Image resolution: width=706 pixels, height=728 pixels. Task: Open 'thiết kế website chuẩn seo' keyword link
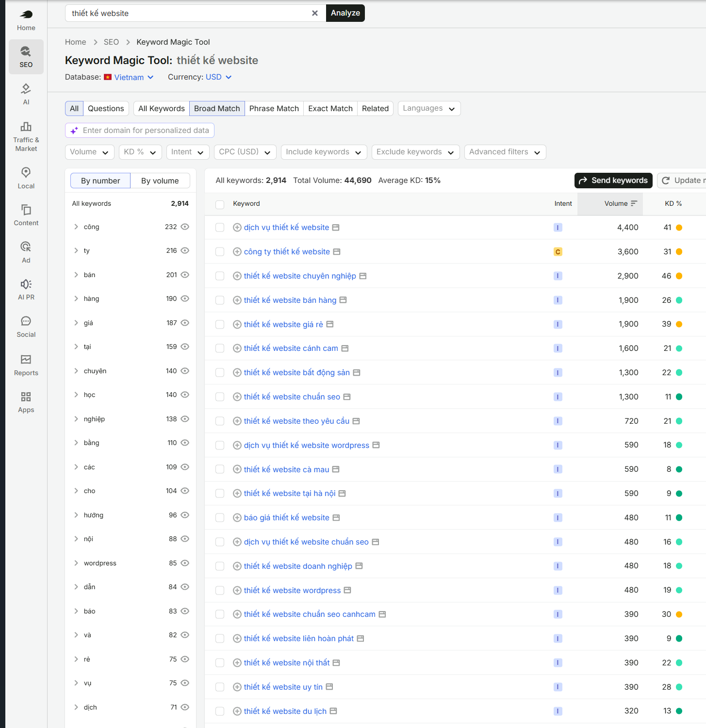292,397
